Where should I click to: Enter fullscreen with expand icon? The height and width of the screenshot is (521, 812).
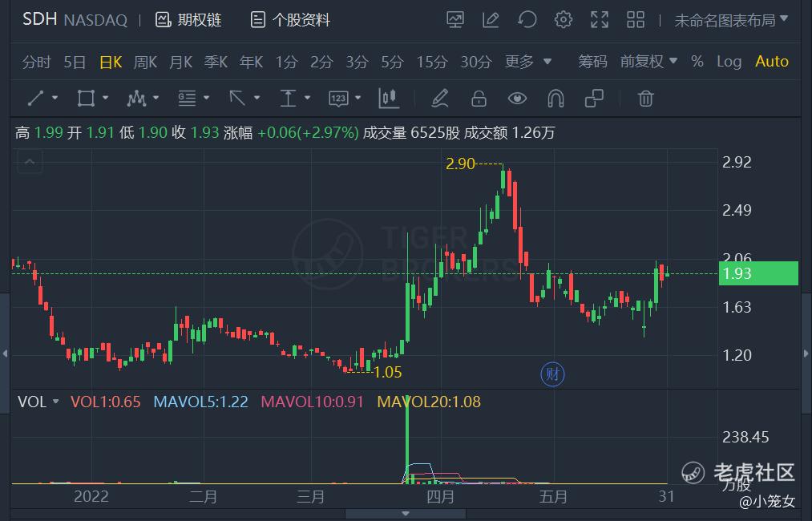(x=600, y=20)
